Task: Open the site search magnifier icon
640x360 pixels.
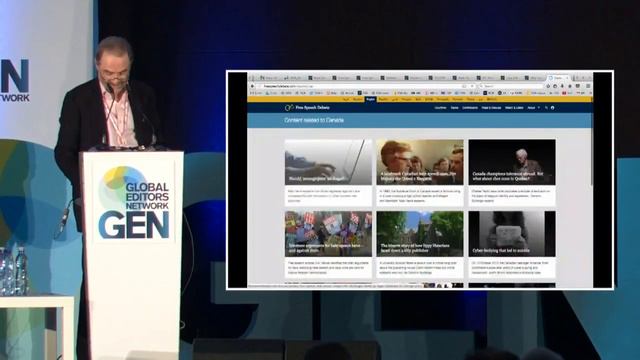Action: point(546,108)
